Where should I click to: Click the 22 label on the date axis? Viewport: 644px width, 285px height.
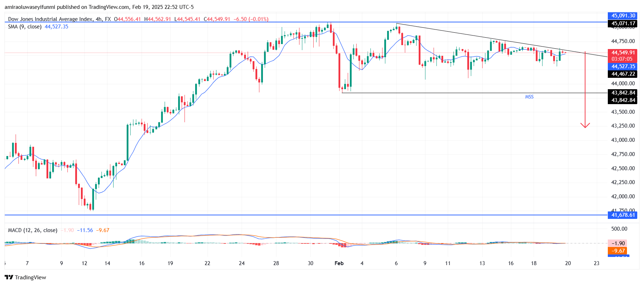[208, 263]
